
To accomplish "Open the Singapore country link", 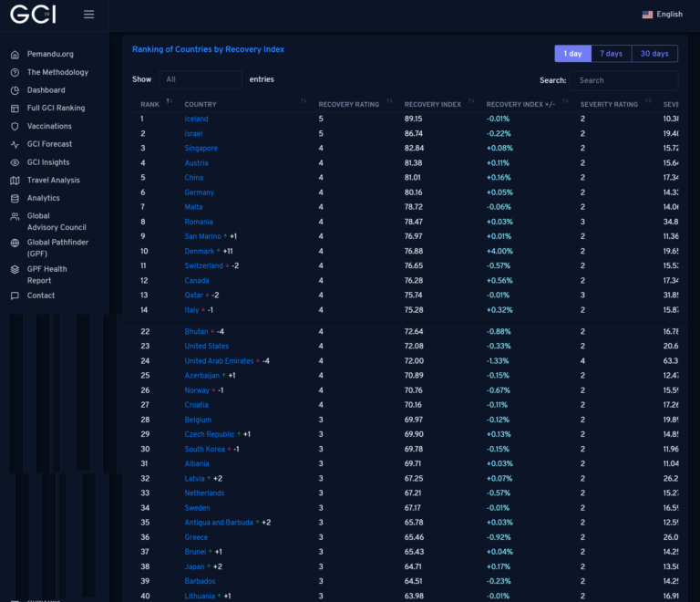I will [201, 148].
